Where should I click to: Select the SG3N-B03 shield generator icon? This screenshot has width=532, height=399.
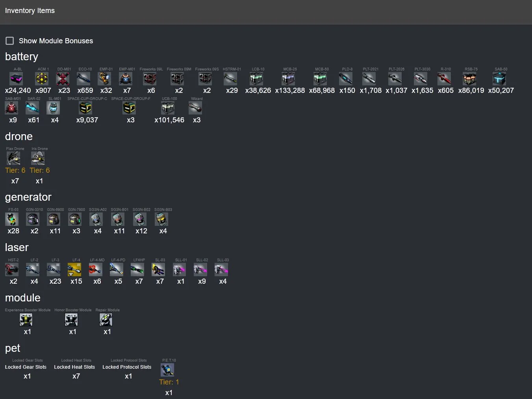tap(161, 219)
